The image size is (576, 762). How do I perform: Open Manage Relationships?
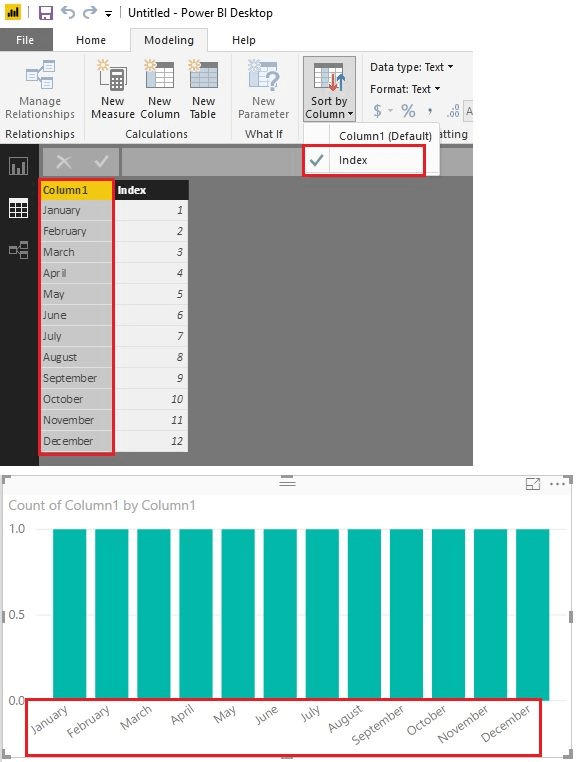(40, 89)
